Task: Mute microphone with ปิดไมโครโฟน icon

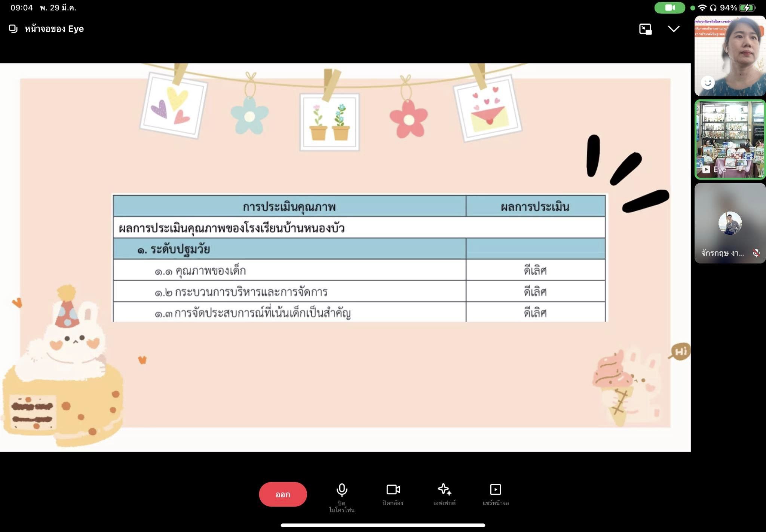Action: tap(341, 490)
